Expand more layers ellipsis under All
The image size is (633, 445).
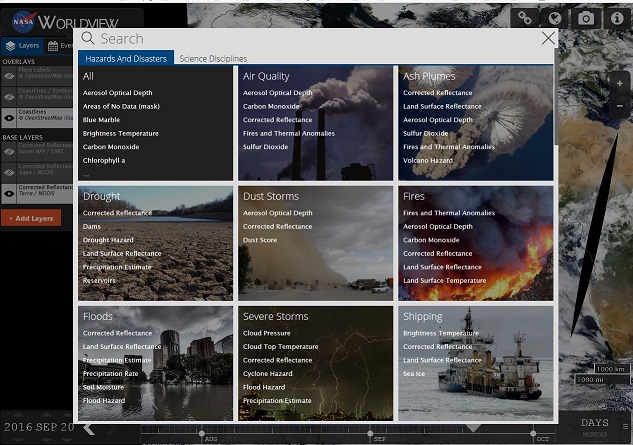pyautogui.click(x=86, y=174)
